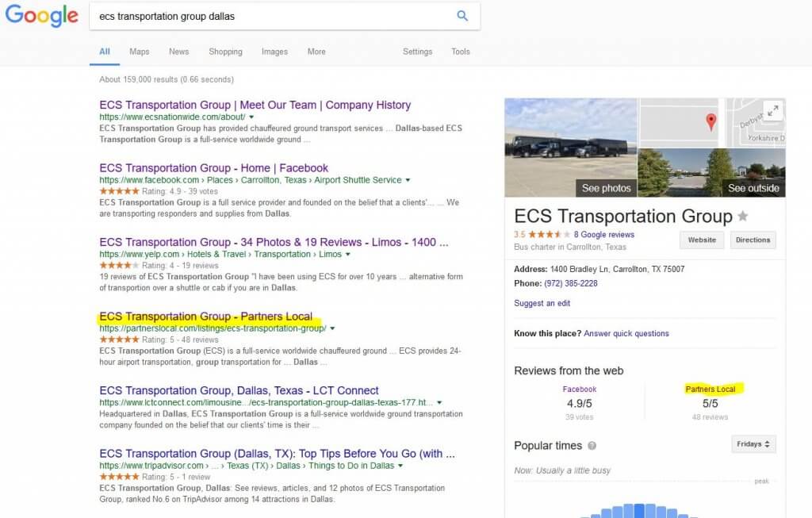Open the Settings menu
The height and width of the screenshot is (518, 812).
pyautogui.click(x=417, y=52)
